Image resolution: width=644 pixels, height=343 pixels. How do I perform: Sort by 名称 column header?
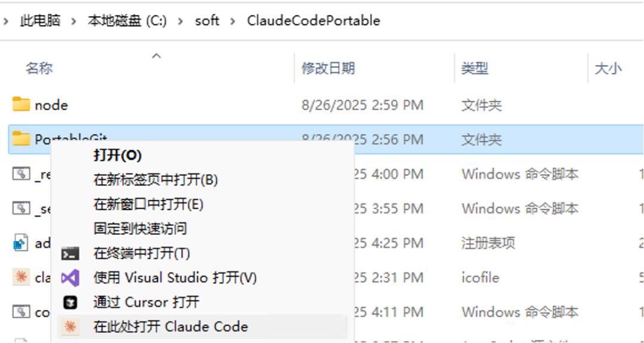tap(39, 69)
